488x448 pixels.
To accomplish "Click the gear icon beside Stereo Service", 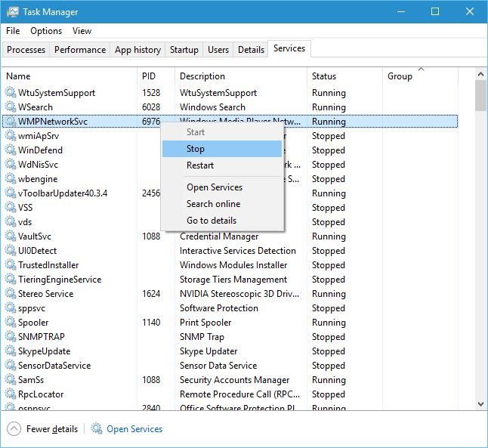I will point(11,293).
